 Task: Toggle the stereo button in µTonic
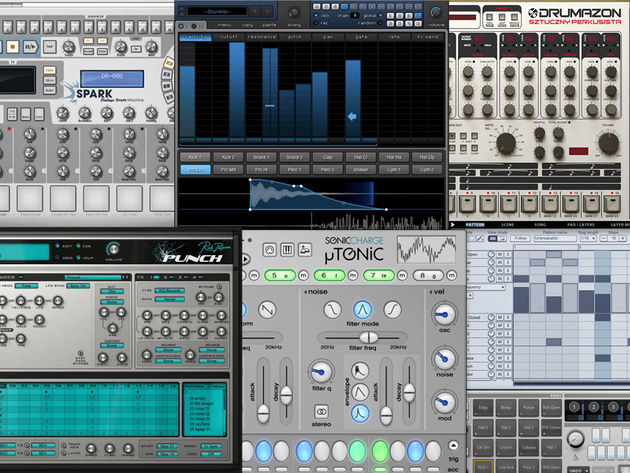click(x=321, y=412)
